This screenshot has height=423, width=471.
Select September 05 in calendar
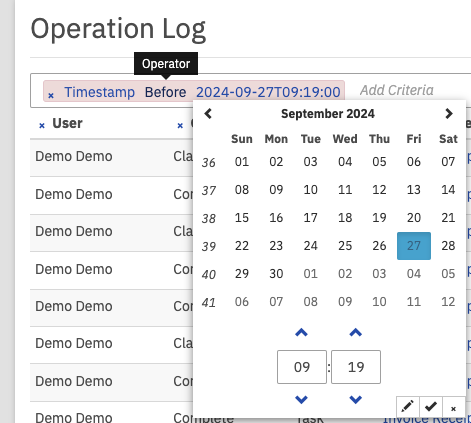pos(379,162)
